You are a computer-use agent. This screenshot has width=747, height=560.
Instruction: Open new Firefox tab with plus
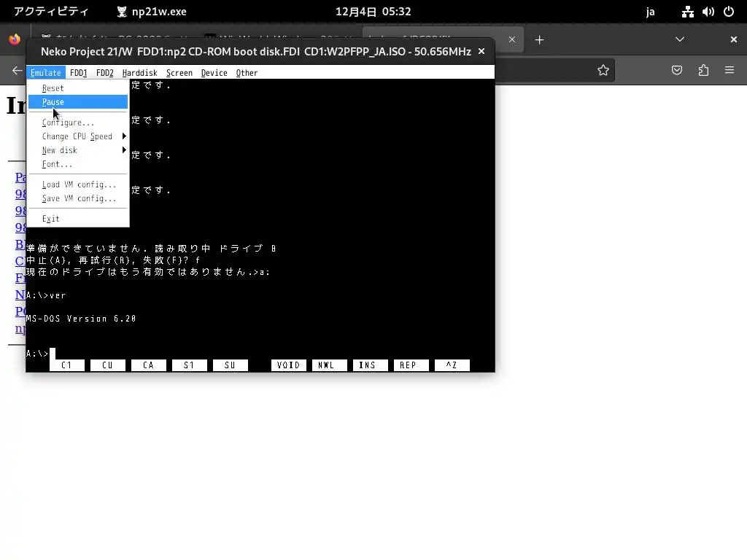(x=539, y=40)
